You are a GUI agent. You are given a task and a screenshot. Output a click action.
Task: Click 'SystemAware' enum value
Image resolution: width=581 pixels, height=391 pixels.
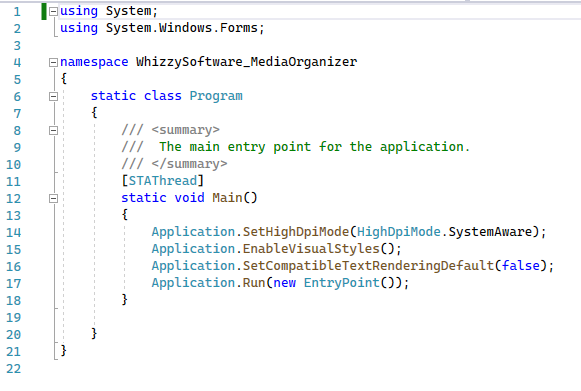click(490, 232)
